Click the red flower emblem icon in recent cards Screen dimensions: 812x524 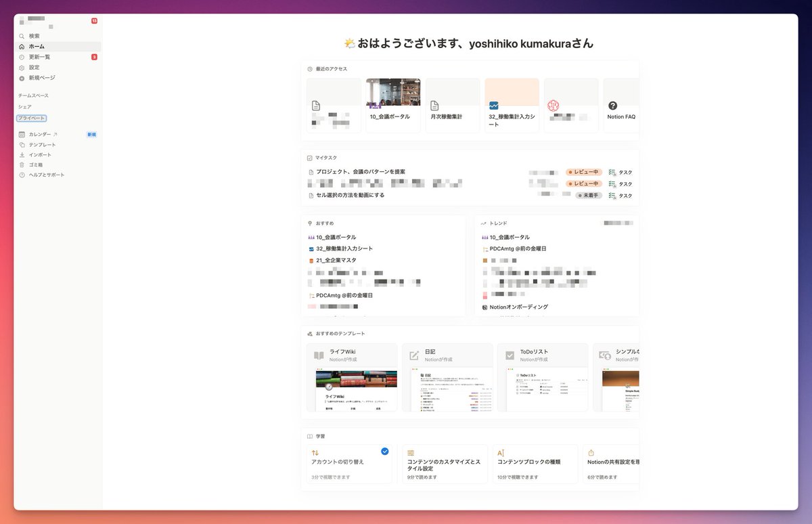click(x=554, y=106)
